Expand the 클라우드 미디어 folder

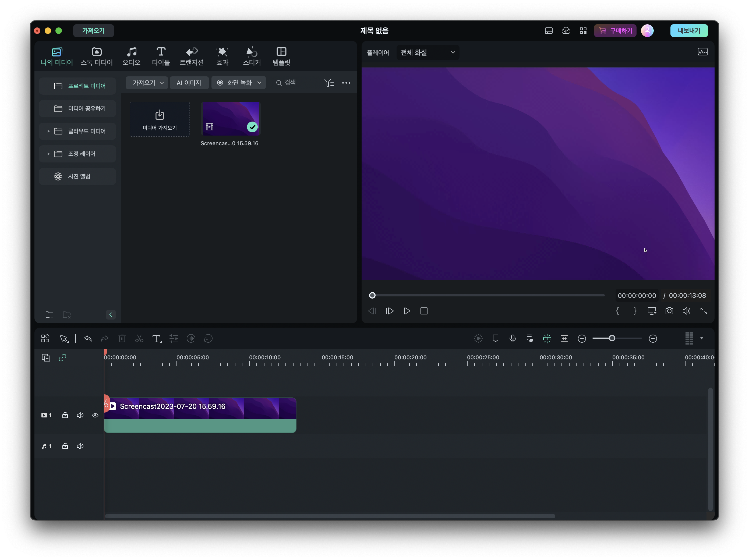coord(48,131)
